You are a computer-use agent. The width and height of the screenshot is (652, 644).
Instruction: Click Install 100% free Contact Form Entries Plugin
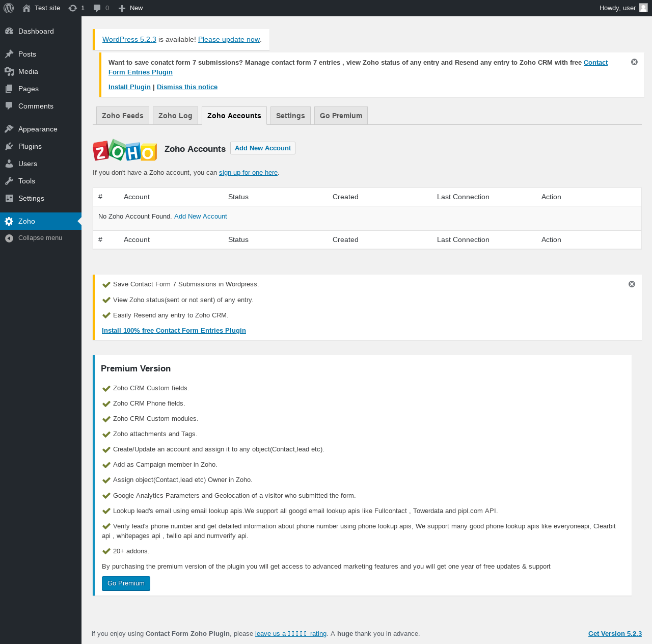[x=174, y=330]
